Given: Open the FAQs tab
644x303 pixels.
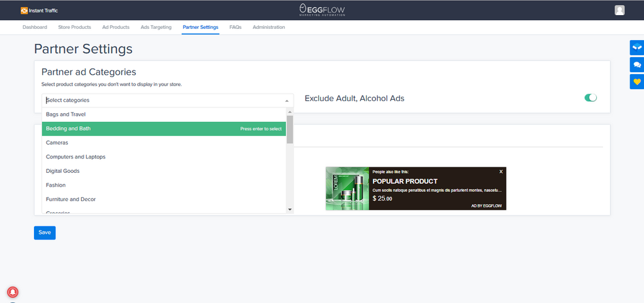Looking at the screenshot, I should click(235, 27).
